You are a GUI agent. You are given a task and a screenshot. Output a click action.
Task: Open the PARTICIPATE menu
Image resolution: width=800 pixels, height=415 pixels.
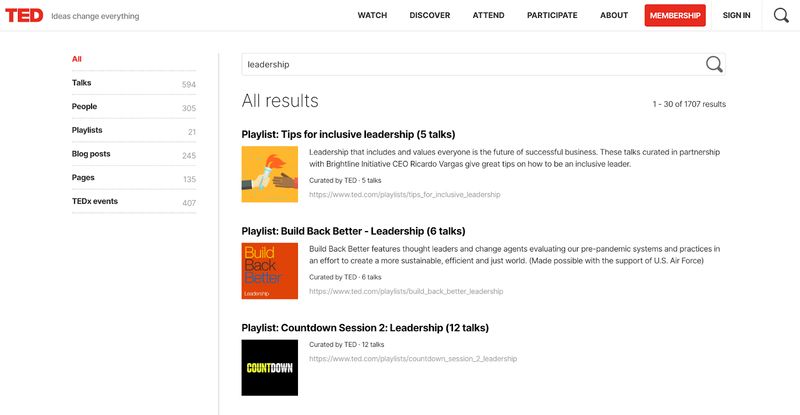coord(552,16)
